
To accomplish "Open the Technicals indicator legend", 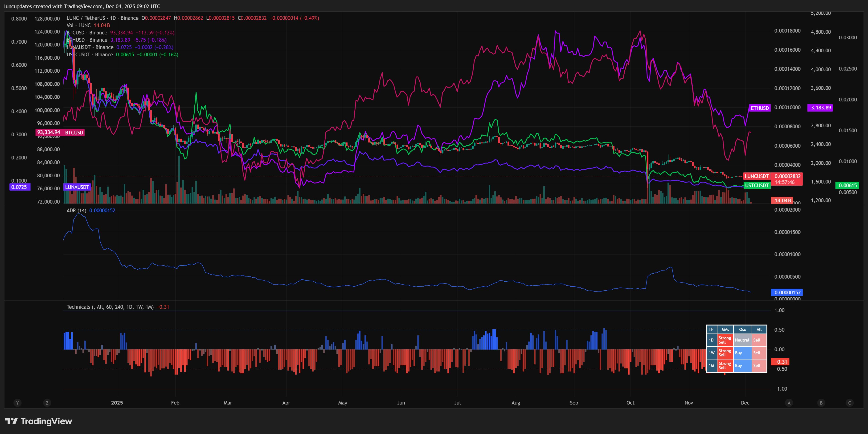I will pos(110,307).
